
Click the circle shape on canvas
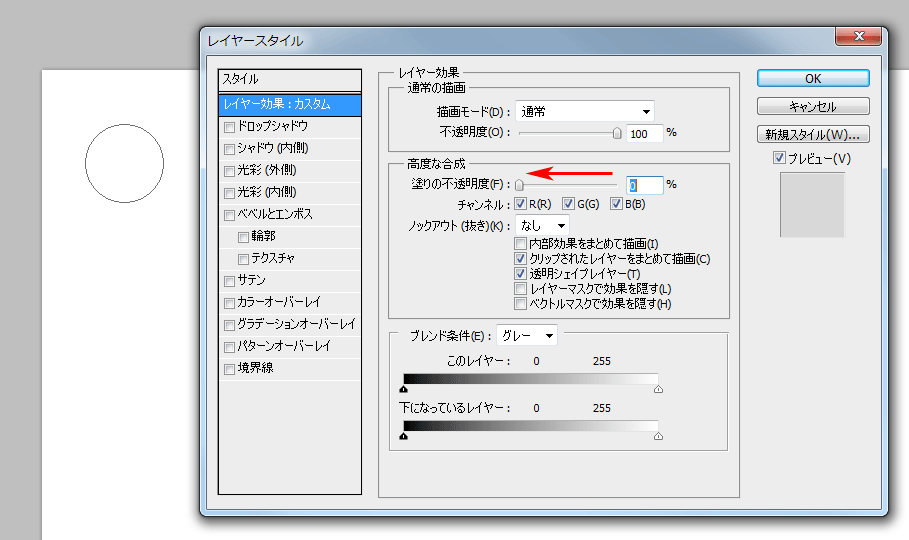[124, 164]
